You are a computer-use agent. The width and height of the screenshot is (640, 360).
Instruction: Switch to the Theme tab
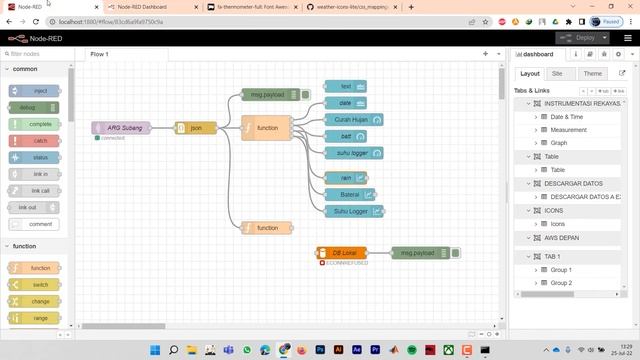(593, 73)
